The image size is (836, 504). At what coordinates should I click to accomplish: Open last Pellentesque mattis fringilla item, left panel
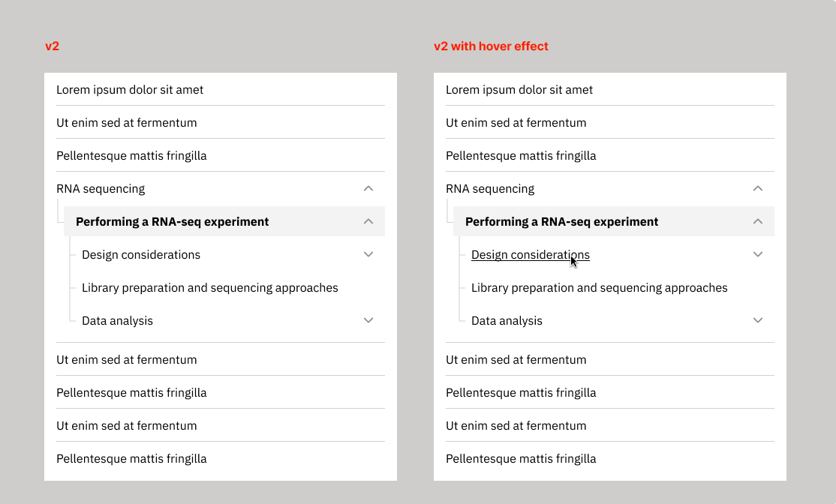[x=131, y=459]
